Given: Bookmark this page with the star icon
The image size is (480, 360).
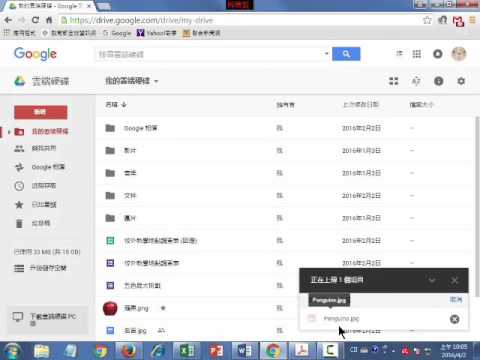Looking at the screenshot, I should coord(427,20).
